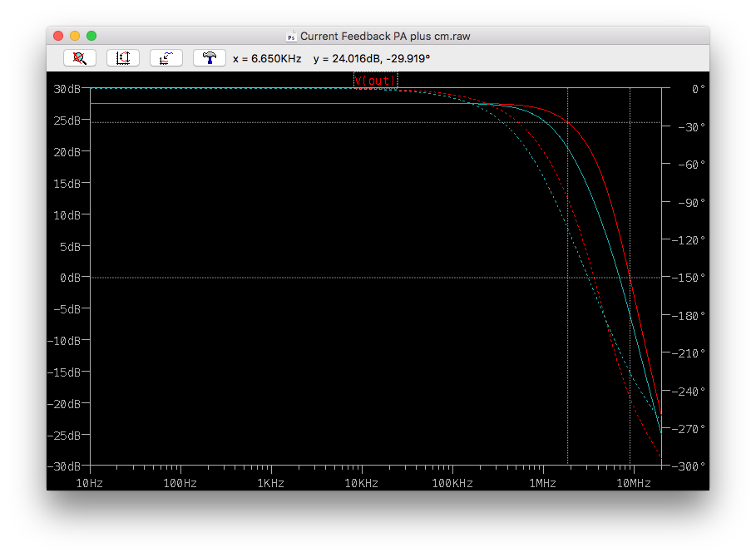Click the '1KHz' frequency axis label
756x557 pixels.
click(x=271, y=483)
